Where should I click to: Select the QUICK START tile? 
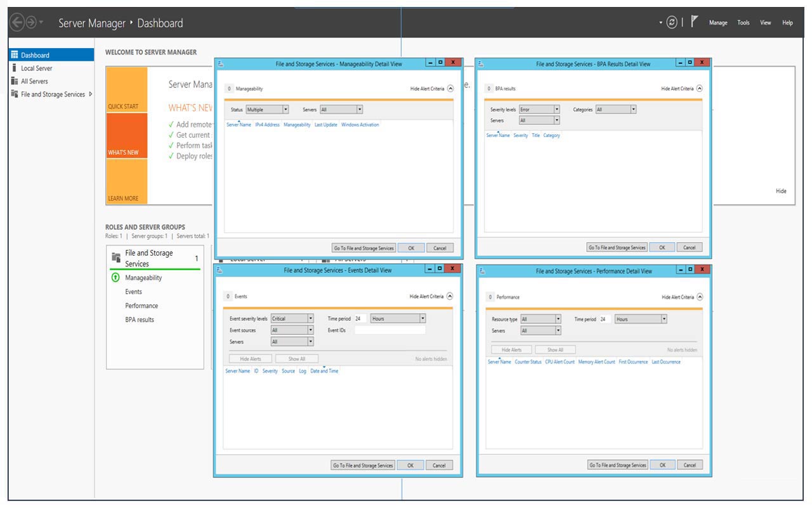(127, 89)
